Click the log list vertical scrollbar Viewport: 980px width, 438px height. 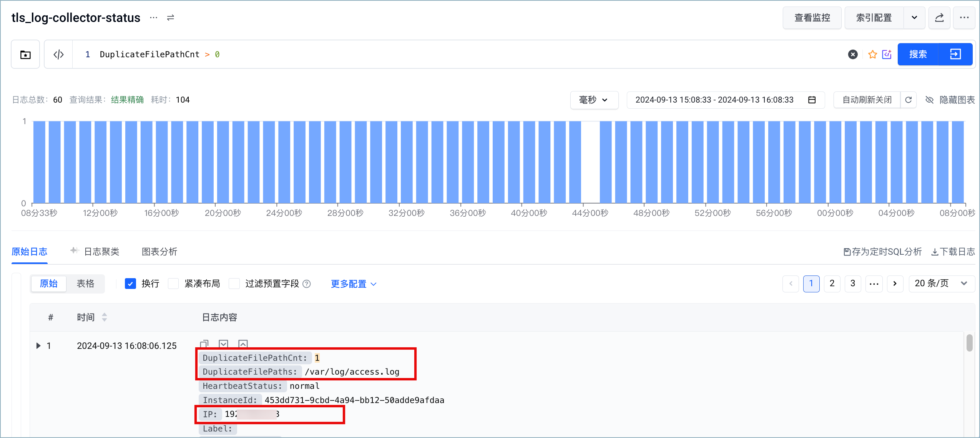coord(970,343)
